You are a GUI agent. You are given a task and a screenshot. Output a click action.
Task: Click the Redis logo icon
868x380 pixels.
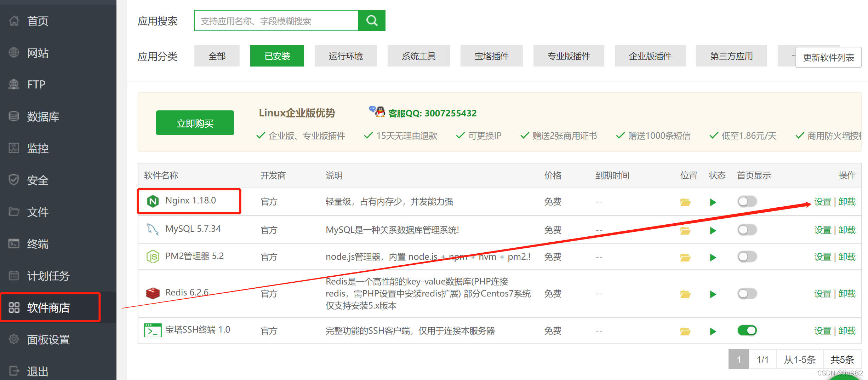click(153, 293)
